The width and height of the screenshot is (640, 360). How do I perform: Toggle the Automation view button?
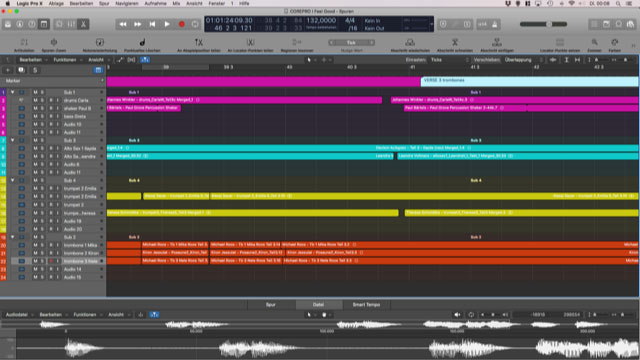coord(120,60)
